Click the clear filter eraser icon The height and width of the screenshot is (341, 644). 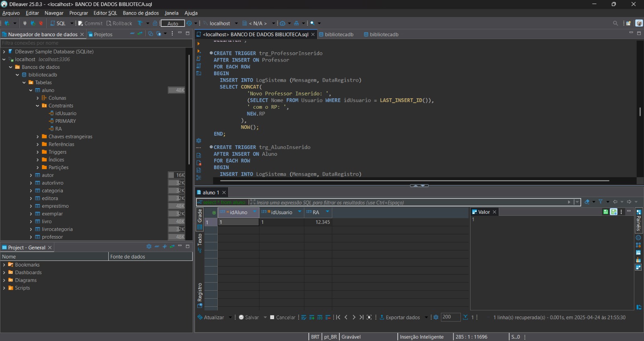click(x=587, y=202)
